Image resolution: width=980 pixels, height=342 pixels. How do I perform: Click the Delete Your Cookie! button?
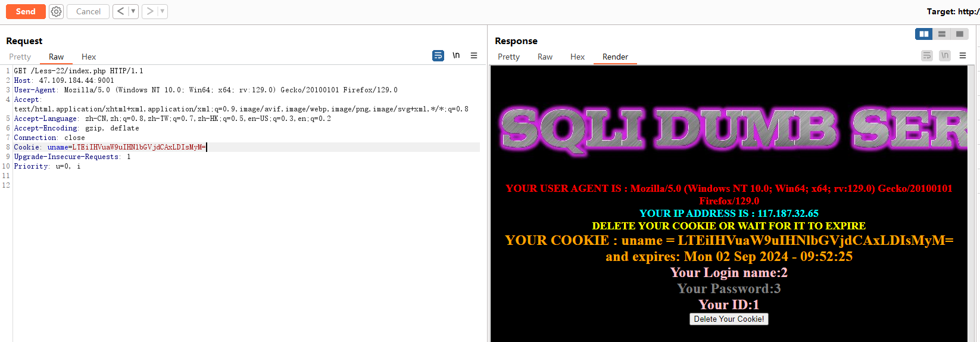(x=729, y=319)
